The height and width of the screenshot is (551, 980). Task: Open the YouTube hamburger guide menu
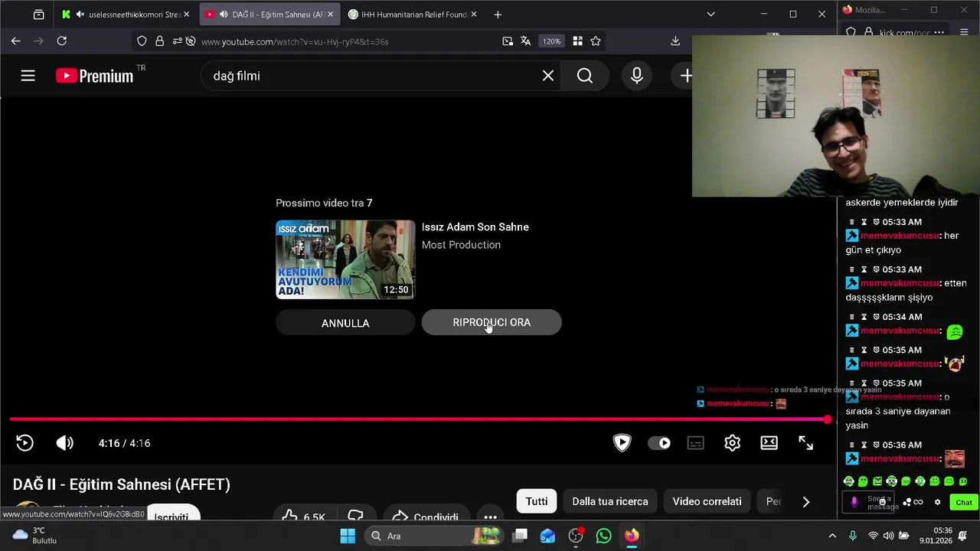(28, 76)
